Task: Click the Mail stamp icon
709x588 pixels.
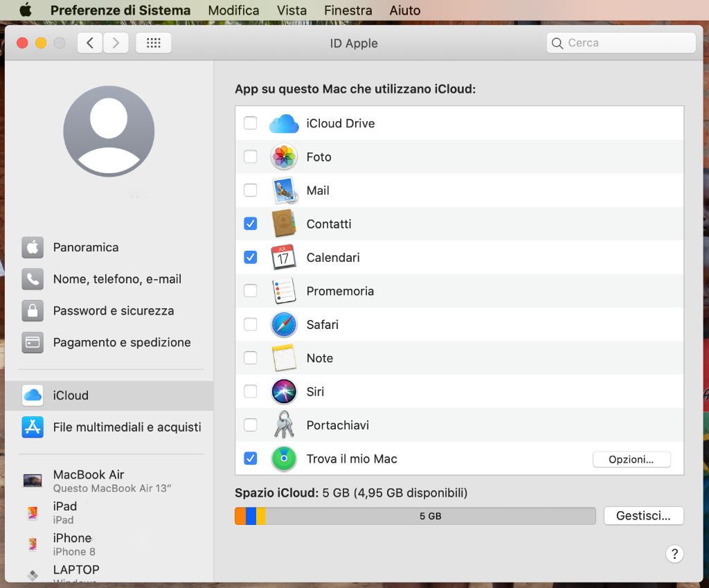Action: (x=284, y=190)
